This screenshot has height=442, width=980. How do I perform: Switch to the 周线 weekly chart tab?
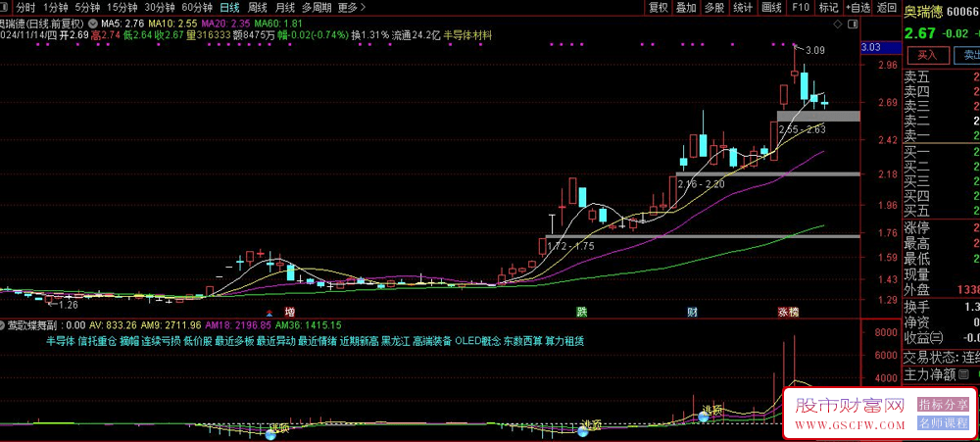point(258,8)
